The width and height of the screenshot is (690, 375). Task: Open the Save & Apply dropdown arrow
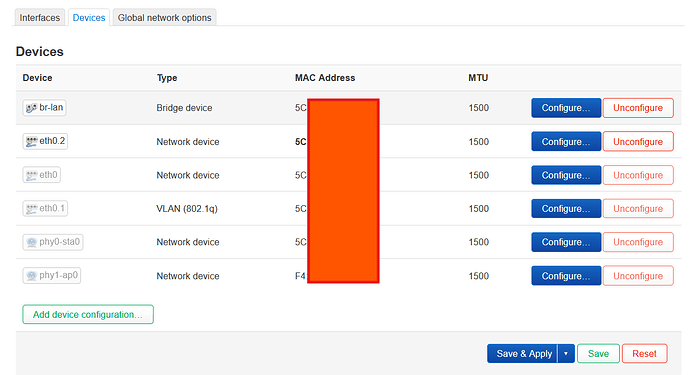566,353
